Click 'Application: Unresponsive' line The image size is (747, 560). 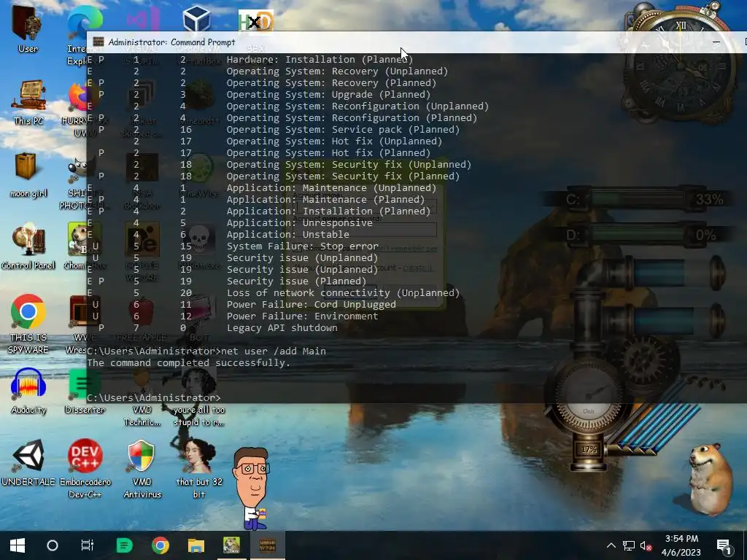coord(300,223)
